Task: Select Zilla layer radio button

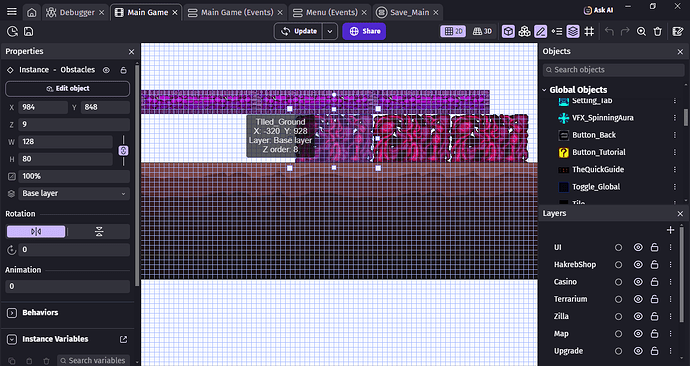Action: 618,316
